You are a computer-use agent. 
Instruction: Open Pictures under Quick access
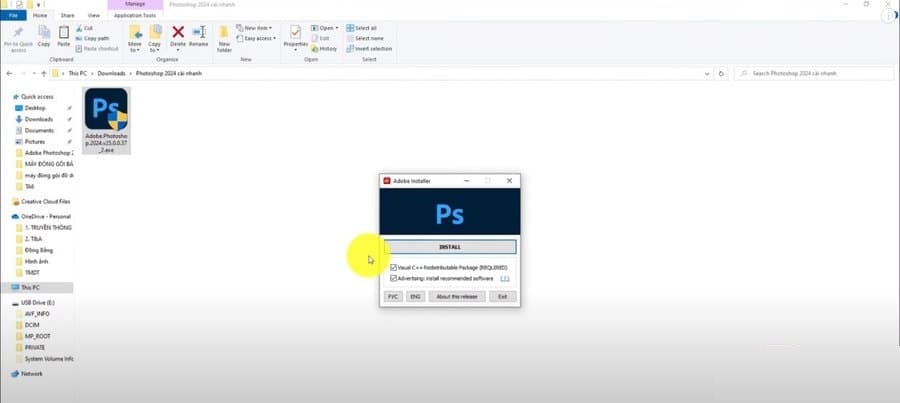[x=34, y=142]
